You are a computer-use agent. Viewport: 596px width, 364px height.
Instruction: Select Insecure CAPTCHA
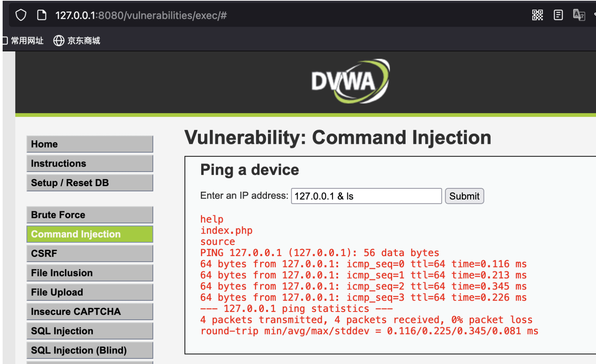pos(90,312)
